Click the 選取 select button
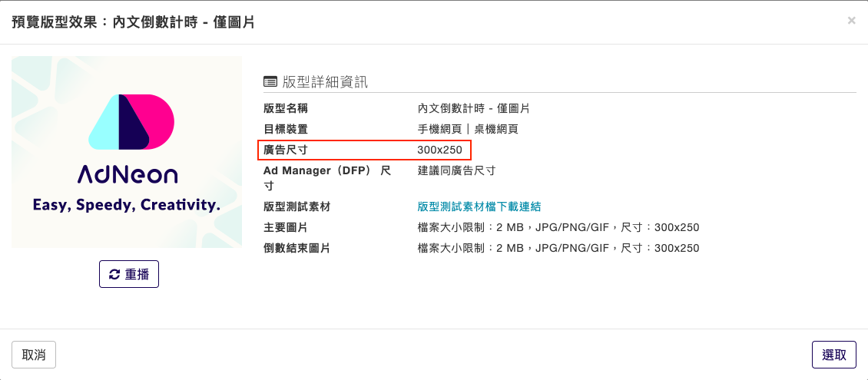This screenshot has height=380, width=868. (x=833, y=355)
